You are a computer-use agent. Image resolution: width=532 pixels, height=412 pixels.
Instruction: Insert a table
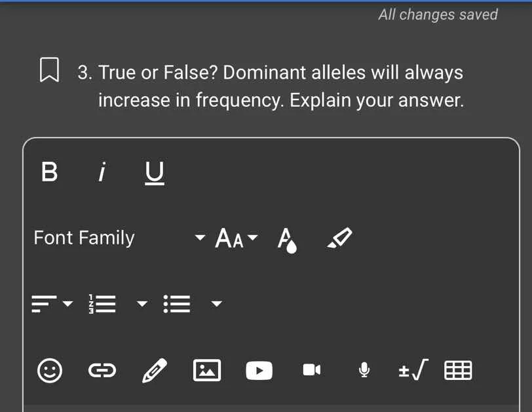tap(459, 370)
